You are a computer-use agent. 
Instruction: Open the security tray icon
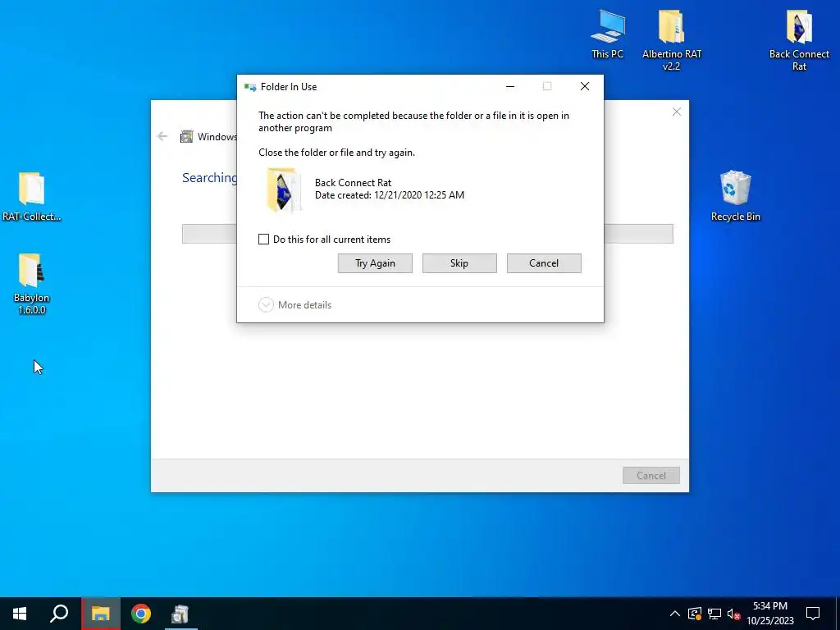[x=695, y=614]
